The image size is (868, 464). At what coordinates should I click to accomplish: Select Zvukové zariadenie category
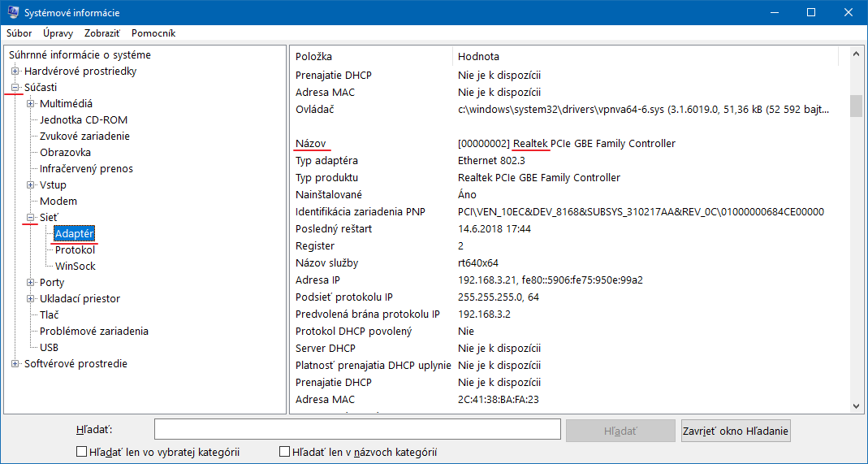(84, 137)
